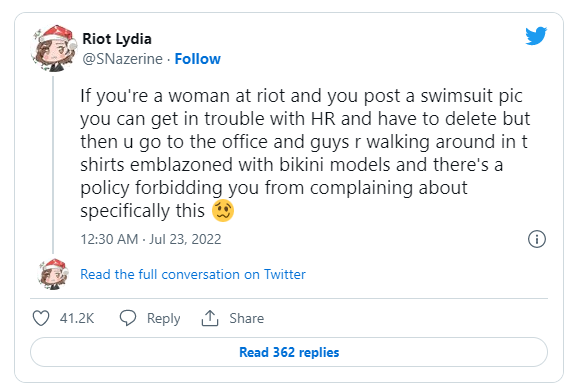
Task: Click the "policy forbidding you from complaining" tweet line
Action: [274, 188]
